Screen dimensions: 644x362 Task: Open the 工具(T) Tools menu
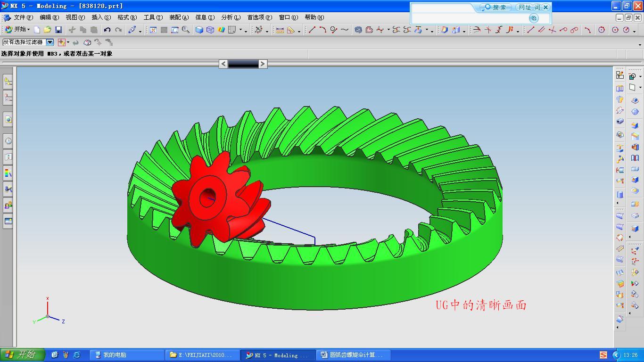tap(153, 17)
